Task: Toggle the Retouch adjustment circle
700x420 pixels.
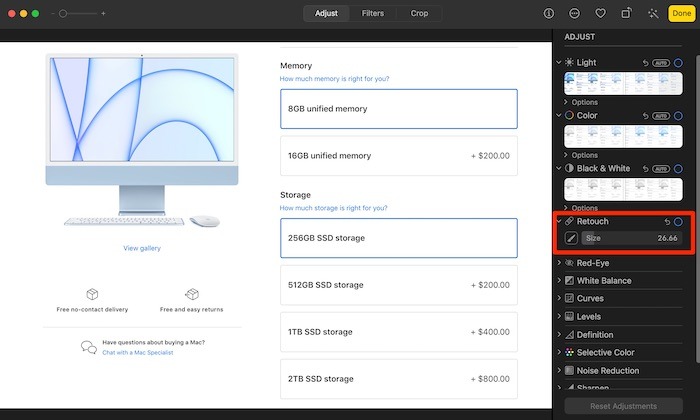Action: click(679, 221)
